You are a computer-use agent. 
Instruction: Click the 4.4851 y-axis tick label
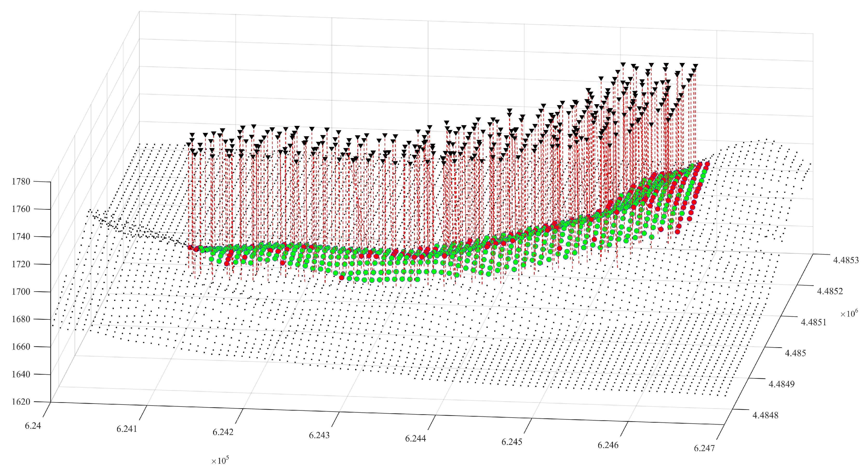pyautogui.click(x=814, y=322)
